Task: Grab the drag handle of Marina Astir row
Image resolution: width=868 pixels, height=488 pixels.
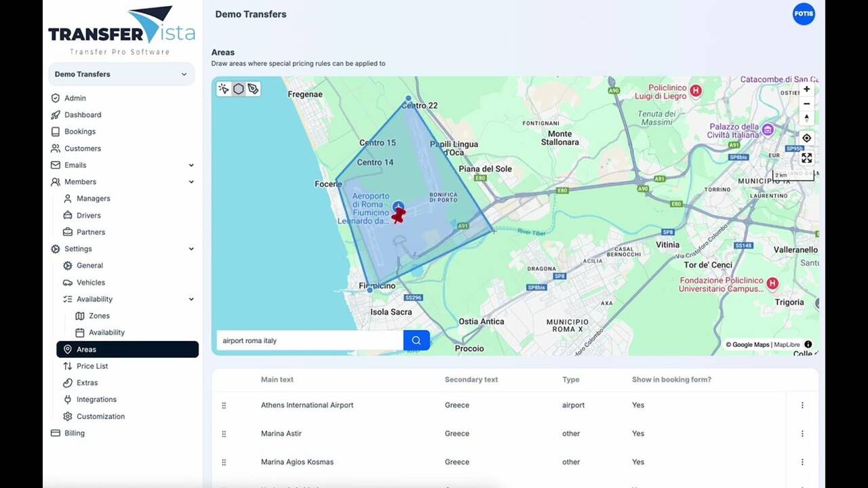Action: [224, 434]
